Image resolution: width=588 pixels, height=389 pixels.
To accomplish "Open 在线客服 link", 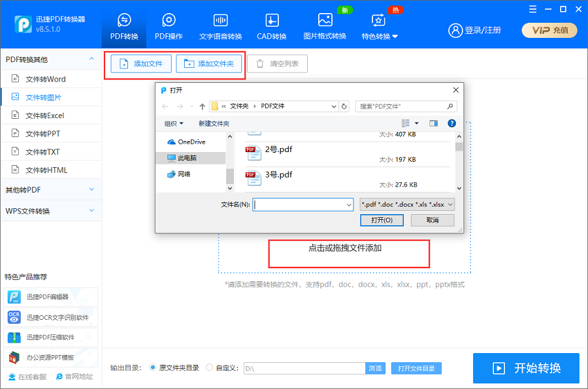I will pos(27,377).
